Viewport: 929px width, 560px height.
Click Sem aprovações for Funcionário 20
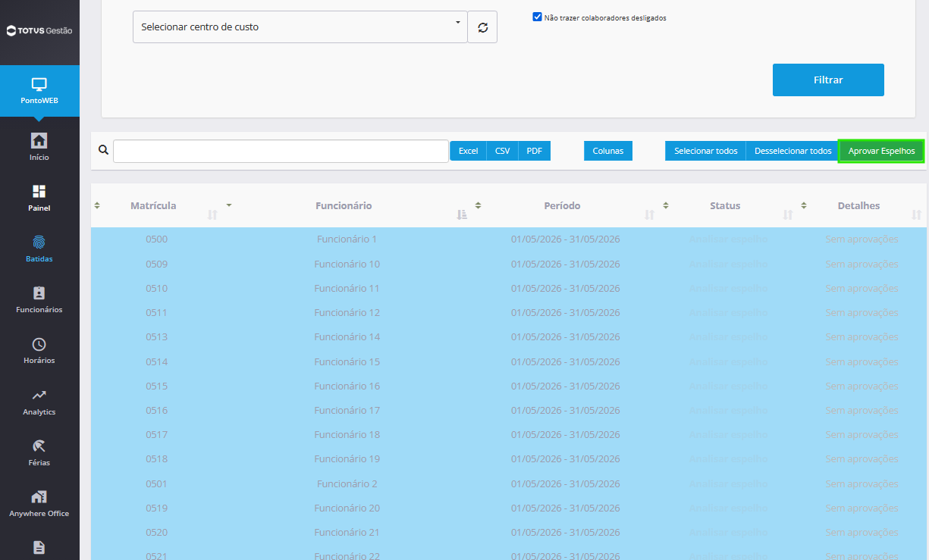pyautogui.click(x=862, y=508)
